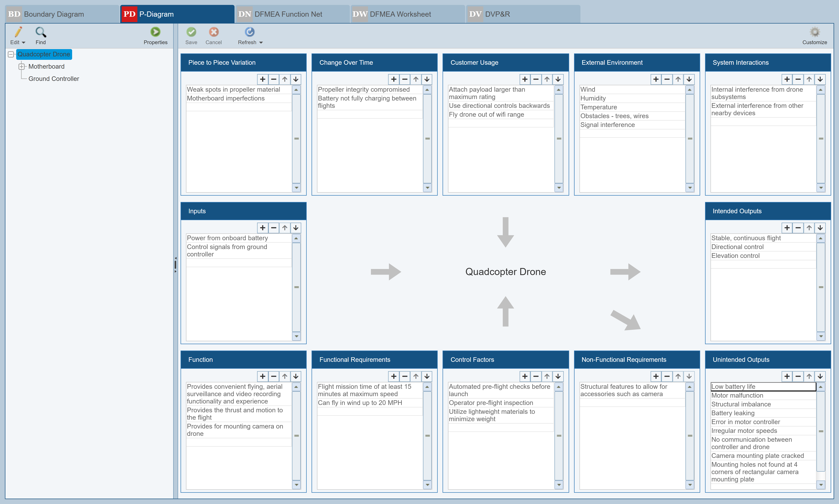The width and height of the screenshot is (839, 504).
Task: Collapse the Quadcopter Drone tree node
Action: (11, 54)
